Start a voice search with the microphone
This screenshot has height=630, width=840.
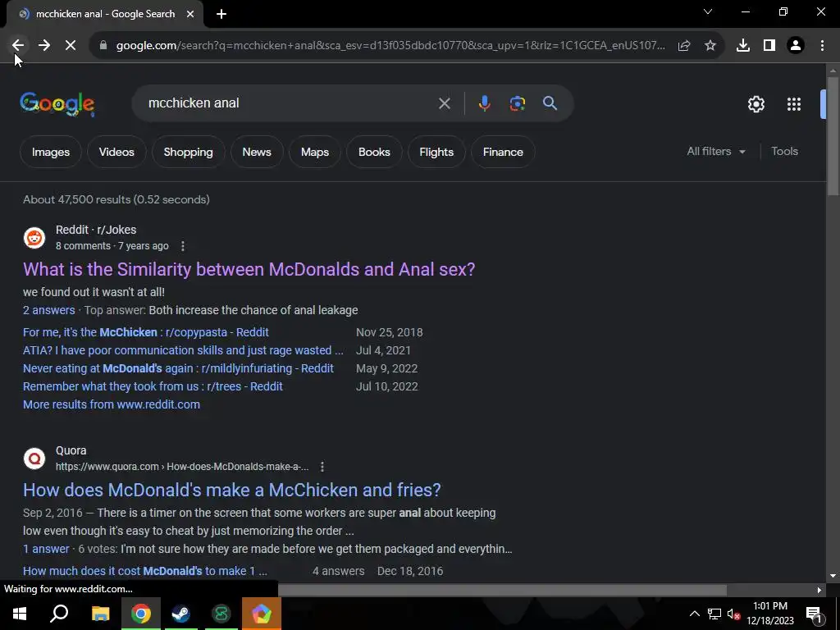[x=484, y=103]
